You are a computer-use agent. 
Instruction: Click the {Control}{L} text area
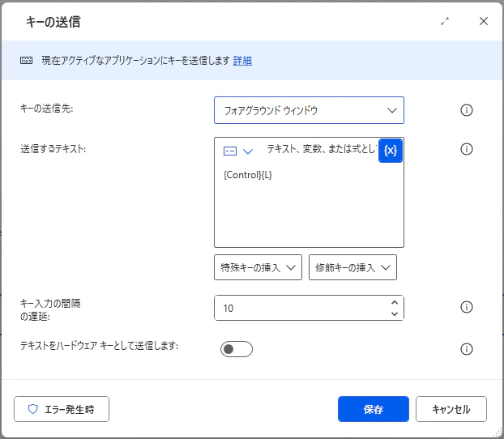click(309, 204)
